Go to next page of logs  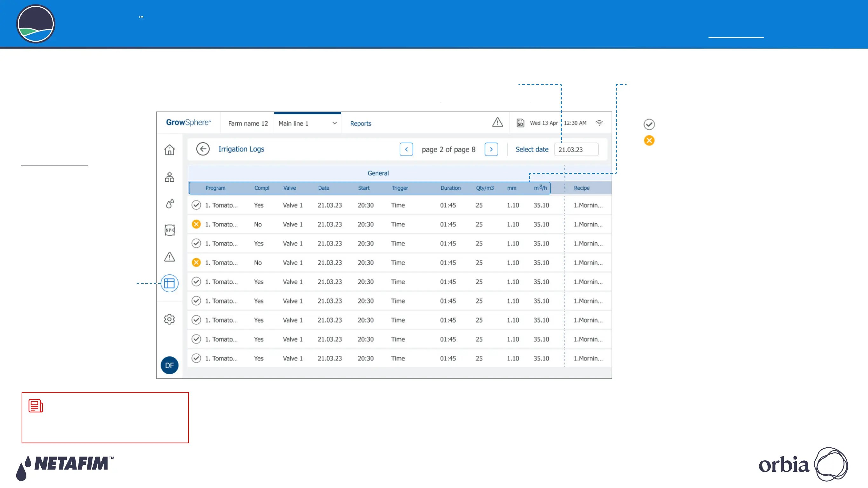tap(491, 149)
